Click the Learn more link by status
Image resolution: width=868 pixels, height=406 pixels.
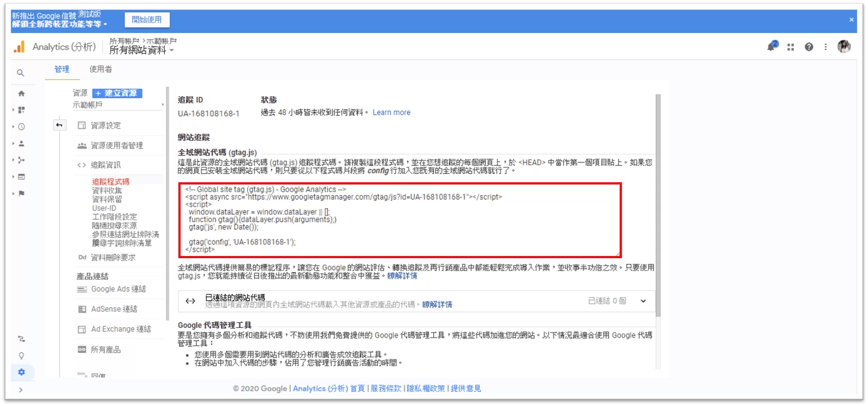point(391,112)
